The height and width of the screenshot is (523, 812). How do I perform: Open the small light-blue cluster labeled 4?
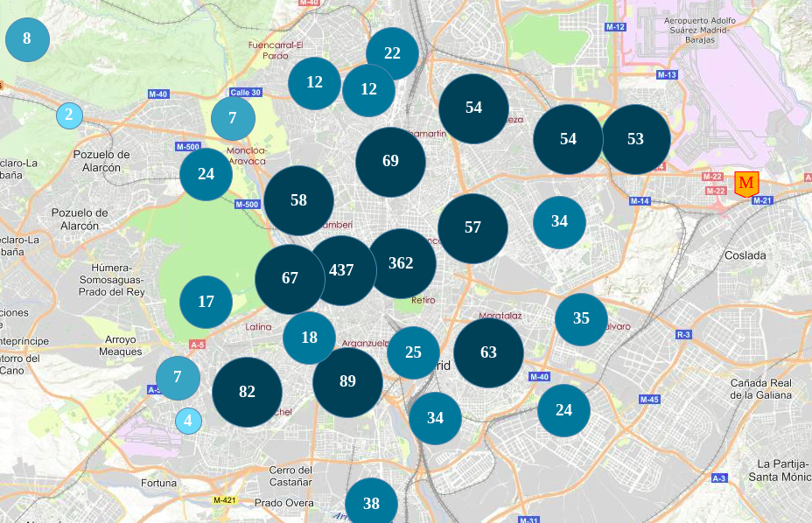coord(187,421)
